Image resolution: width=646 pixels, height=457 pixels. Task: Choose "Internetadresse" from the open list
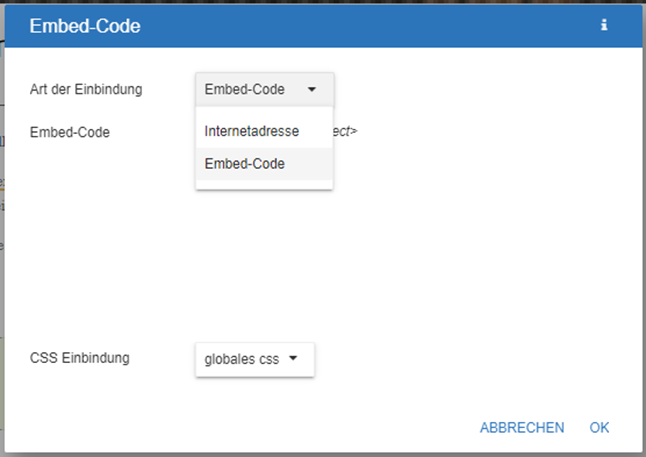tap(252, 131)
